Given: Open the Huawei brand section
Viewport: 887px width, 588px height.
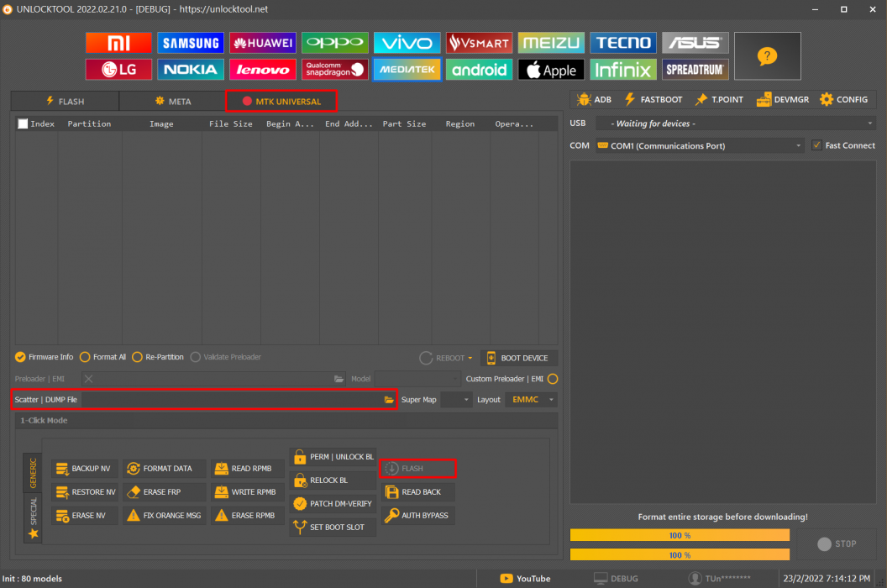Looking at the screenshot, I should 262,43.
